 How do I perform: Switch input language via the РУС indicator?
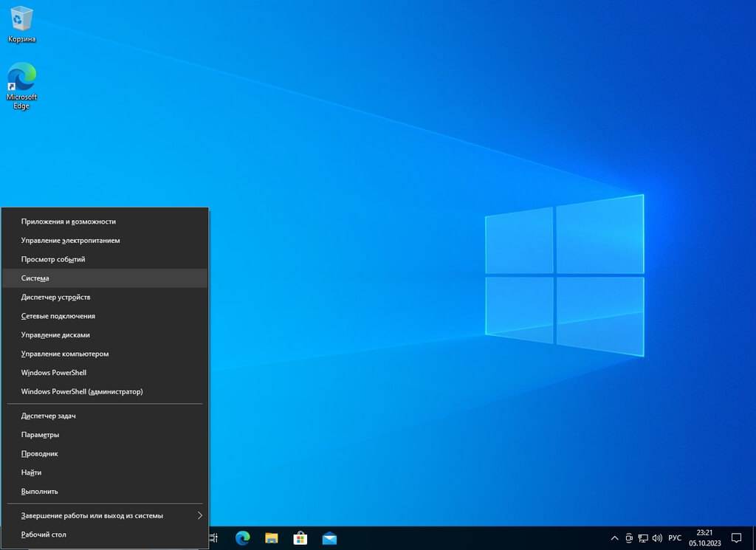coord(675,538)
